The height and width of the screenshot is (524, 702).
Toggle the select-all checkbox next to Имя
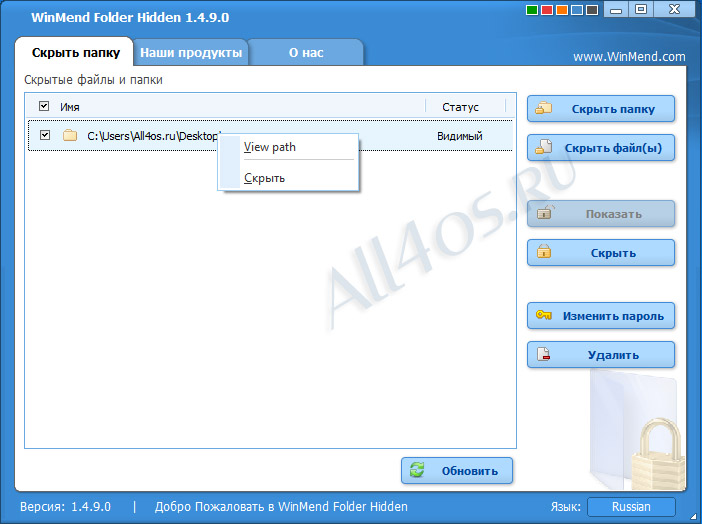(x=44, y=106)
